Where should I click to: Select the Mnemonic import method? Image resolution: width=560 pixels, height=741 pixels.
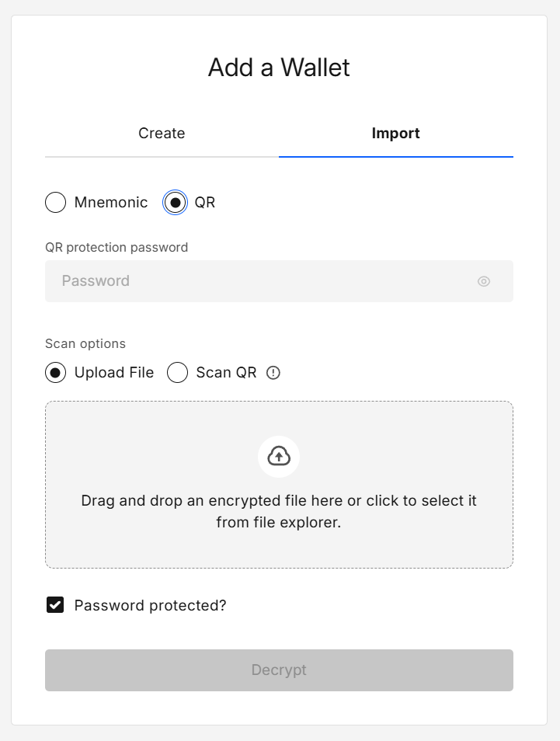[x=55, y=202]
